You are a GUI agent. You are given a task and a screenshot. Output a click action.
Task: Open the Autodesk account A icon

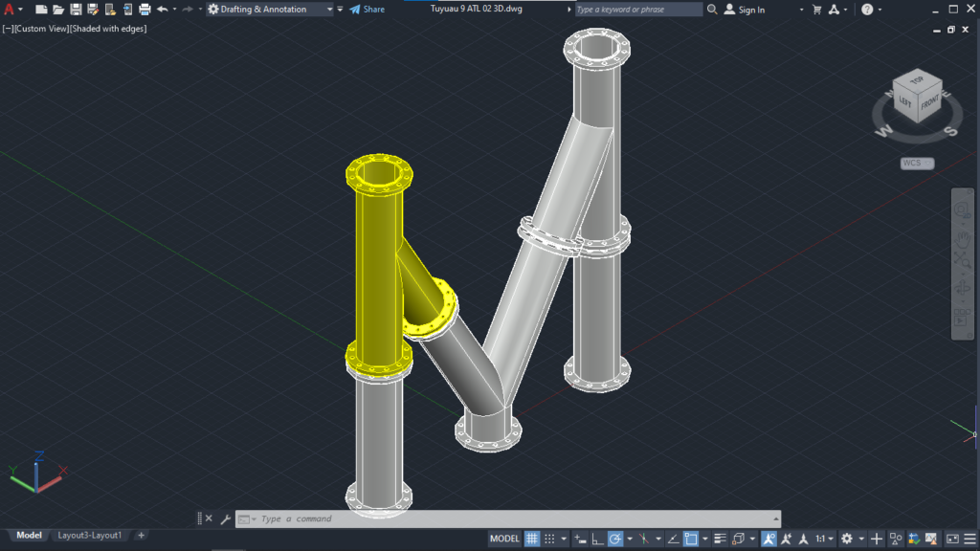pos(834,10)
